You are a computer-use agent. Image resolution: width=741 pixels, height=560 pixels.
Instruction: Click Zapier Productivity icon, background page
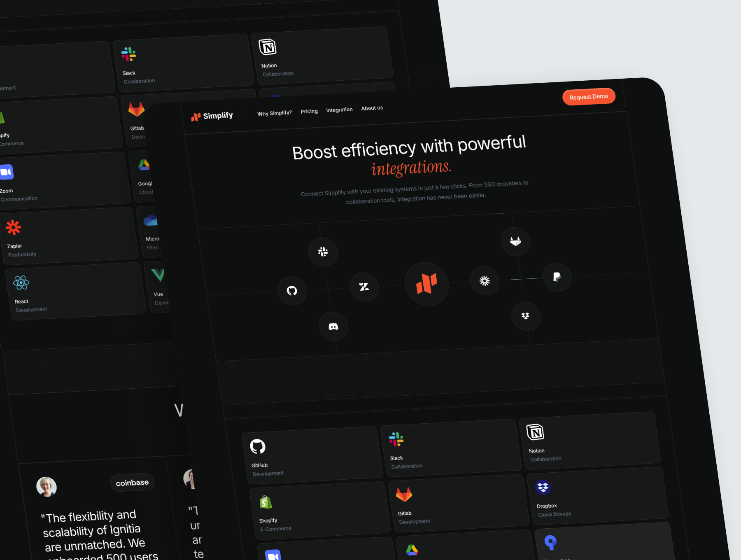(x=13, y=227)
